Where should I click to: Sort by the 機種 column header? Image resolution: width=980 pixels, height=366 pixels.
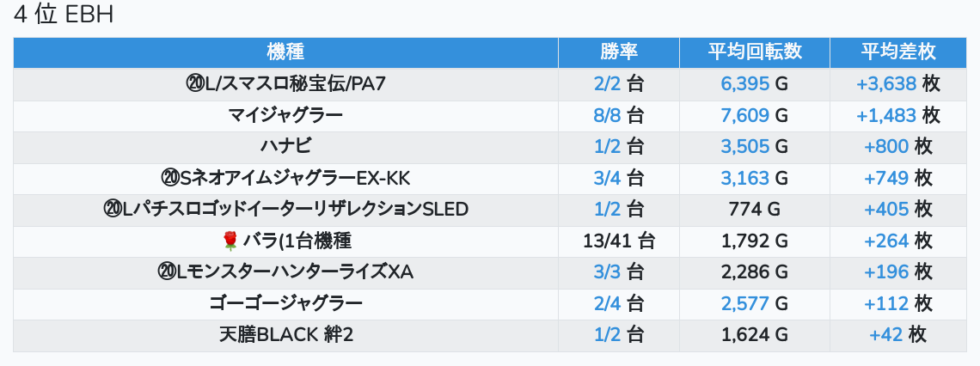(x=285, y=52)
